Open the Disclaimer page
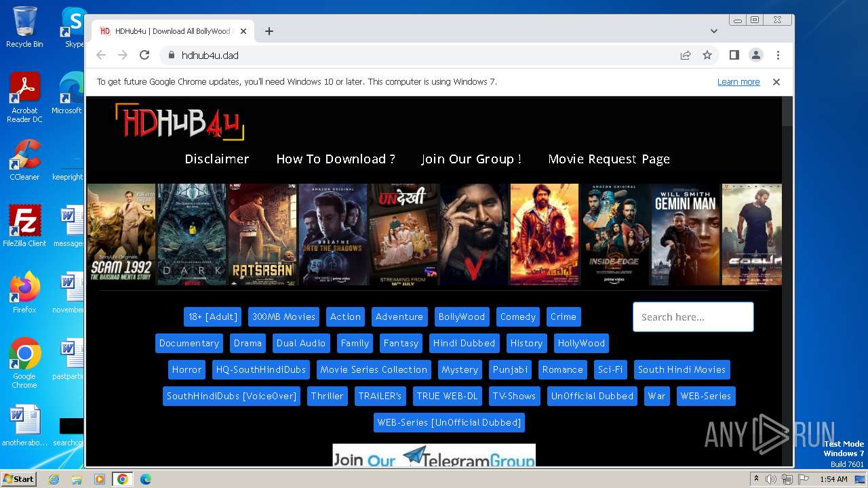Image resolution: width=868 pixels, height=488 pixels. 217,159
